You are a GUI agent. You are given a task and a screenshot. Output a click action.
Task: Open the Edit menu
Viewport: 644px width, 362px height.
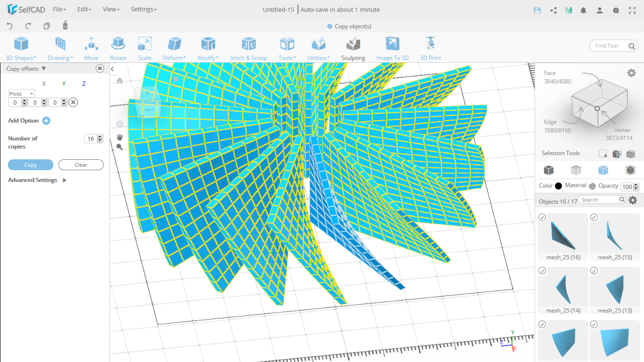tap(84, 9)
